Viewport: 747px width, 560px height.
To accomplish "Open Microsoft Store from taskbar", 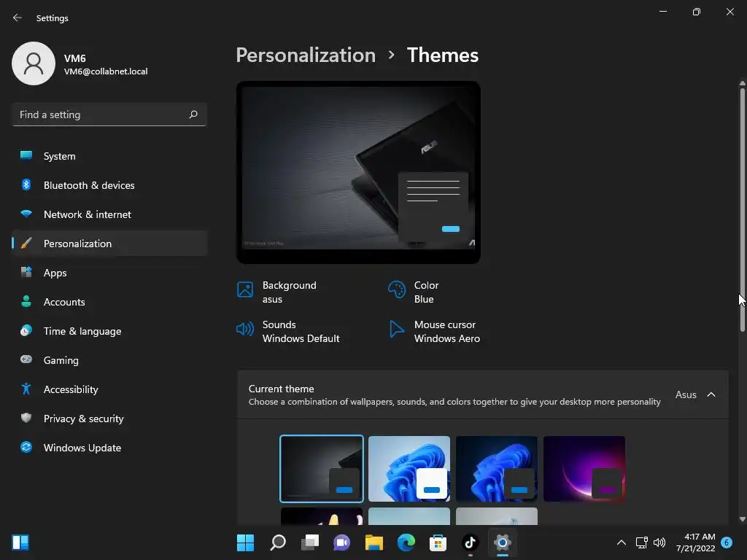I will point(438,542).
